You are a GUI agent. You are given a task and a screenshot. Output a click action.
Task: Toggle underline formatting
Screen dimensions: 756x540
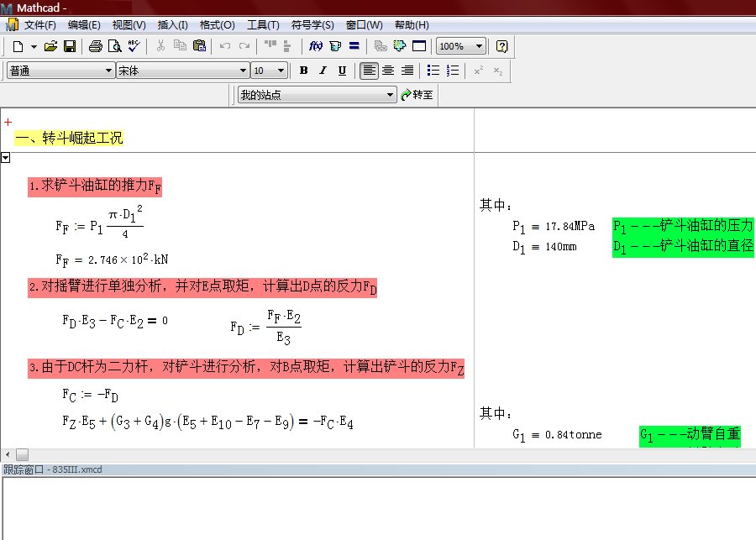coord(342,71)
